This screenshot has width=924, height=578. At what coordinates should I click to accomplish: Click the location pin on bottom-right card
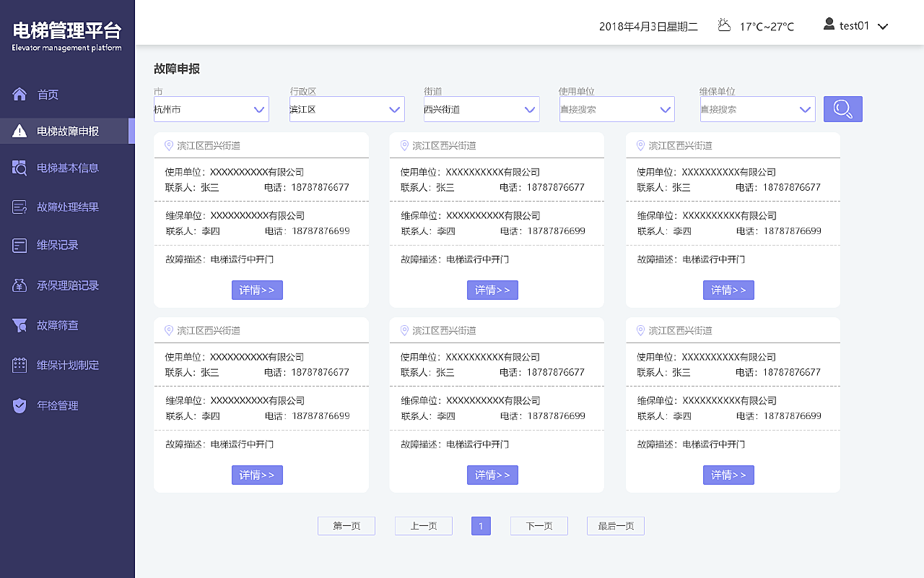640,330
